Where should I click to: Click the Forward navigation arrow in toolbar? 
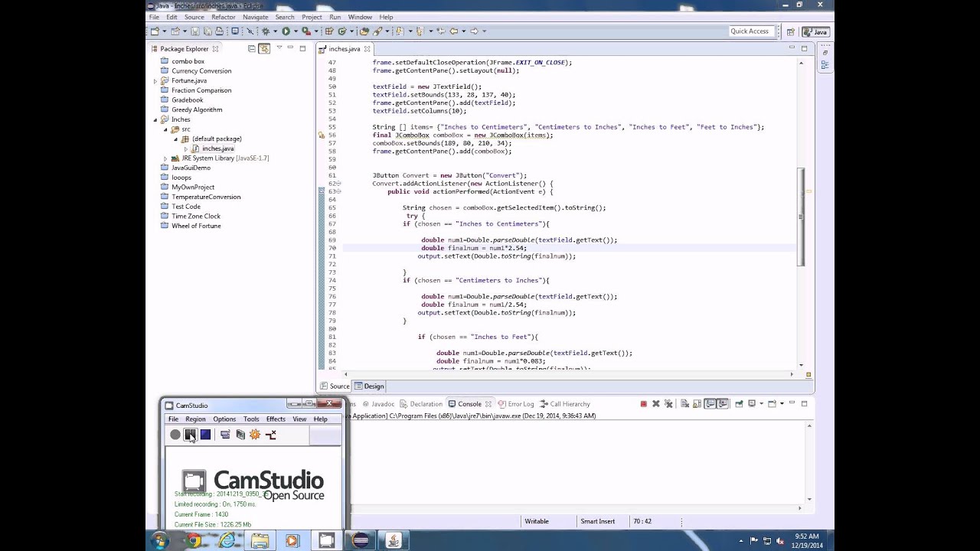(x=474, y=31)
